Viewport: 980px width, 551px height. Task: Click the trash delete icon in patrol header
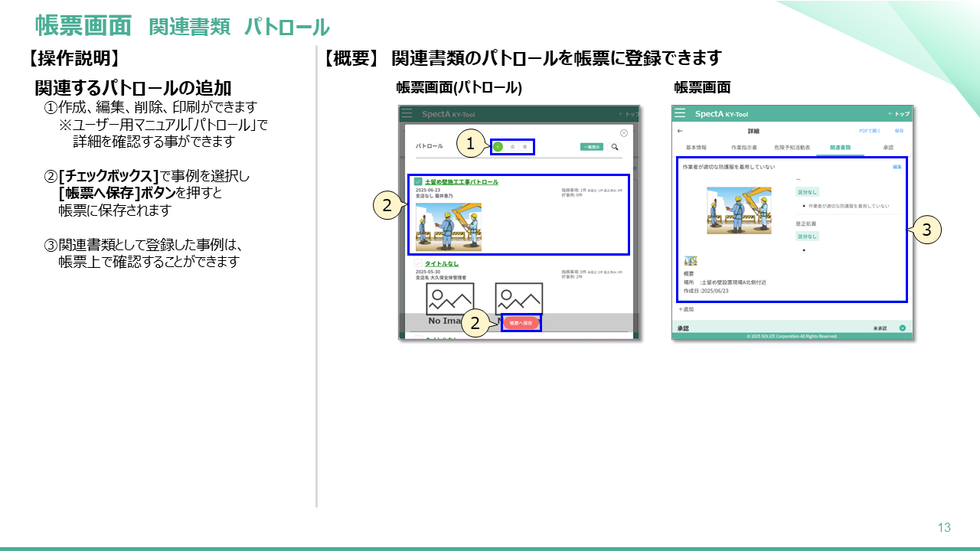click(512, 146)
